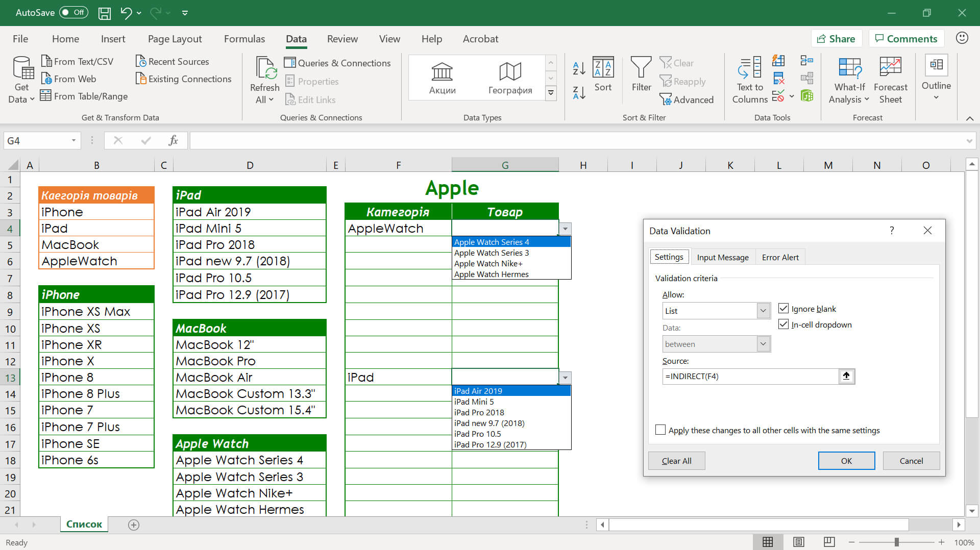Click the Save icon in title bar
The width and height of the screenshot is (980, 550).
[x=104, y=13]
